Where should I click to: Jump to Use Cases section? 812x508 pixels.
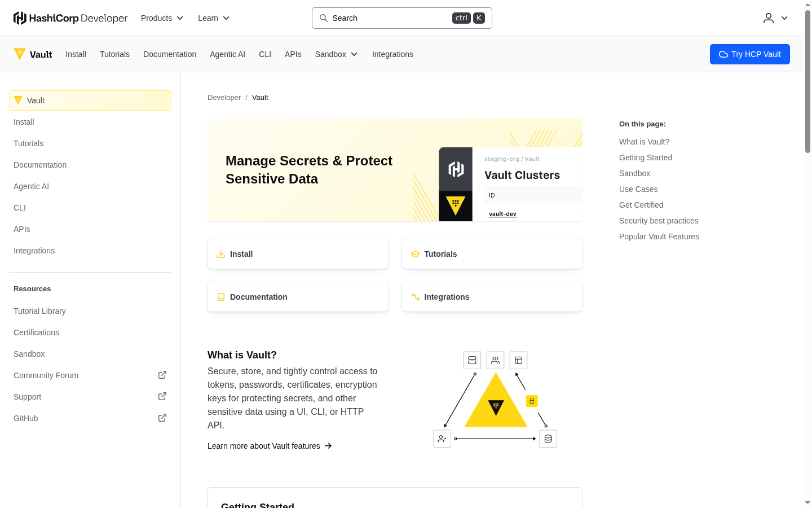click(638, 189)
